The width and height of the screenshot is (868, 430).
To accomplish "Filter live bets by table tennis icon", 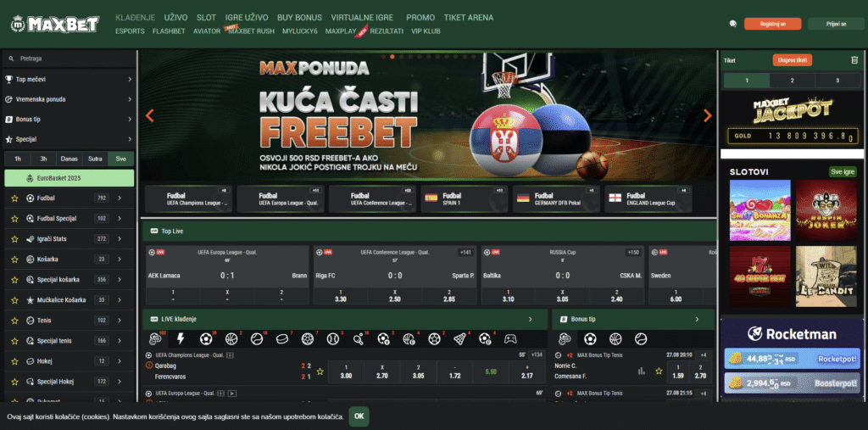I will click(x=359, y=338).
